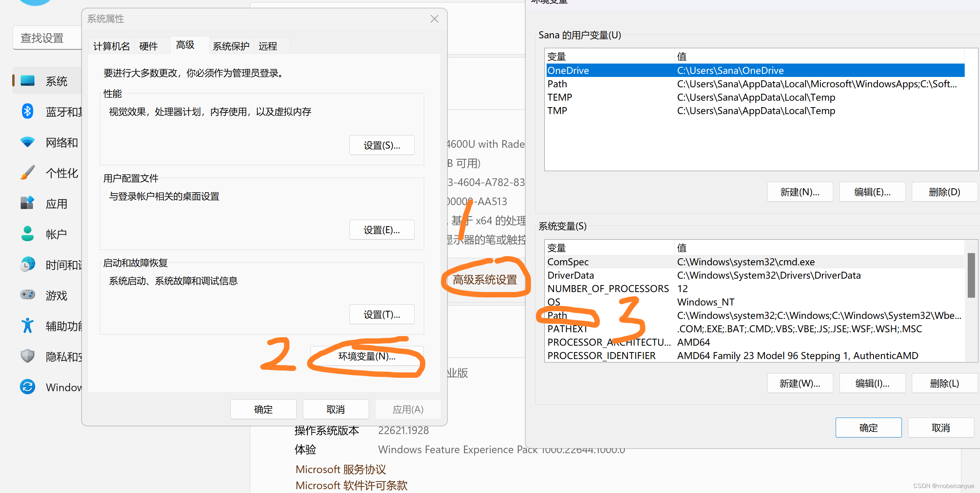Image resolution: width=980 pixels, height=493 pixels.
Task: Click the Apps icon in sidebar
Action: [27, 203]
